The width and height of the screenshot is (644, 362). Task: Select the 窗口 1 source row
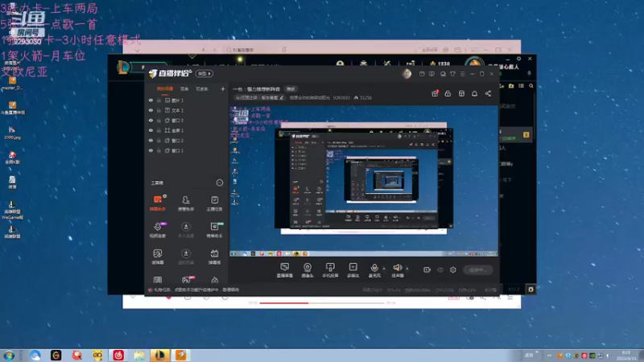pyautogui.click(x=187, y=150)
